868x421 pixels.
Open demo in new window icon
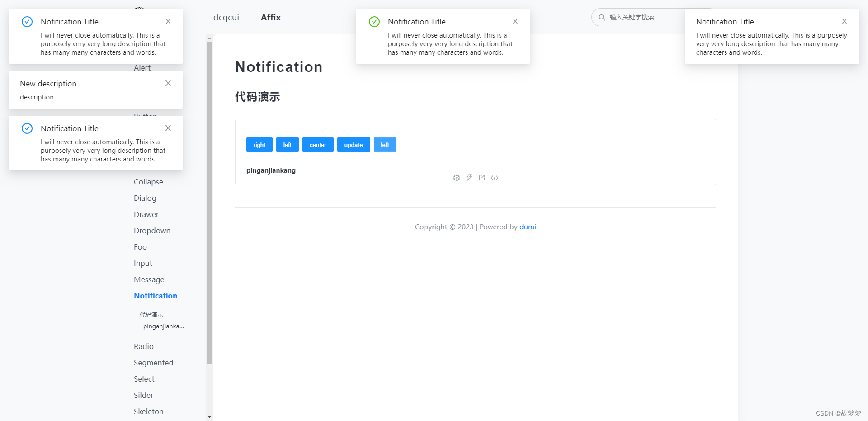482,178
